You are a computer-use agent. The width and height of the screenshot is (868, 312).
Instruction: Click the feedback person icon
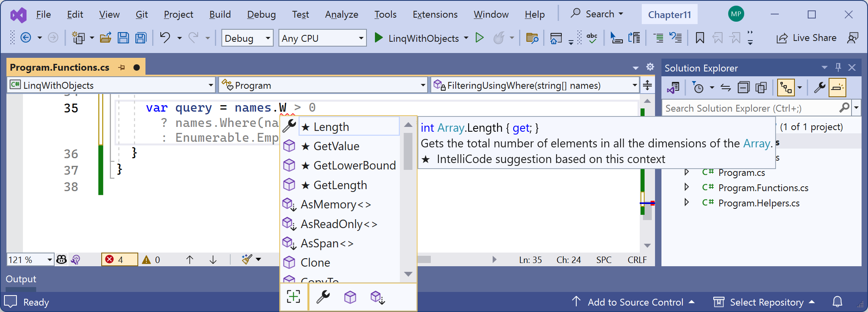click(852, 38)
